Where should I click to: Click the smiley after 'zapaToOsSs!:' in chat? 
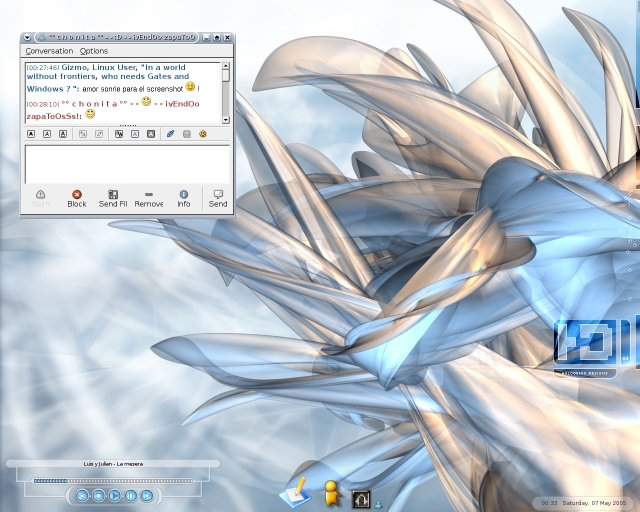pos(90,114)
